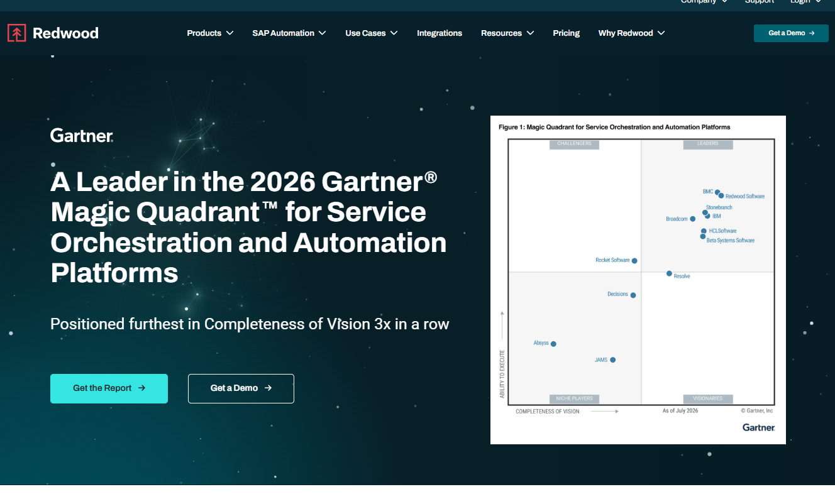Screen dimensions: 835x504
Task: Click the "VISIONARIES" quadrant label
Action: click(x=708, y=398)
